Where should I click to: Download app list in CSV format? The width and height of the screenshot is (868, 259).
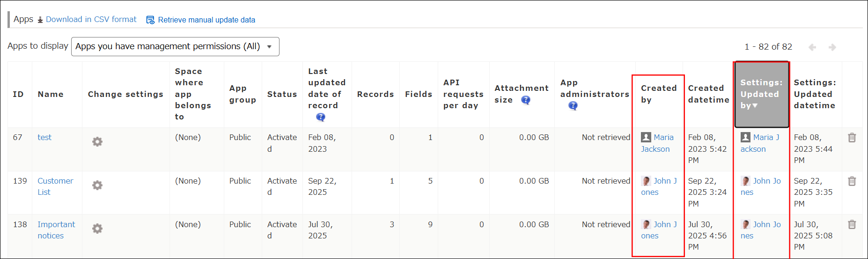pyautogui.click(x=91, y=20)
